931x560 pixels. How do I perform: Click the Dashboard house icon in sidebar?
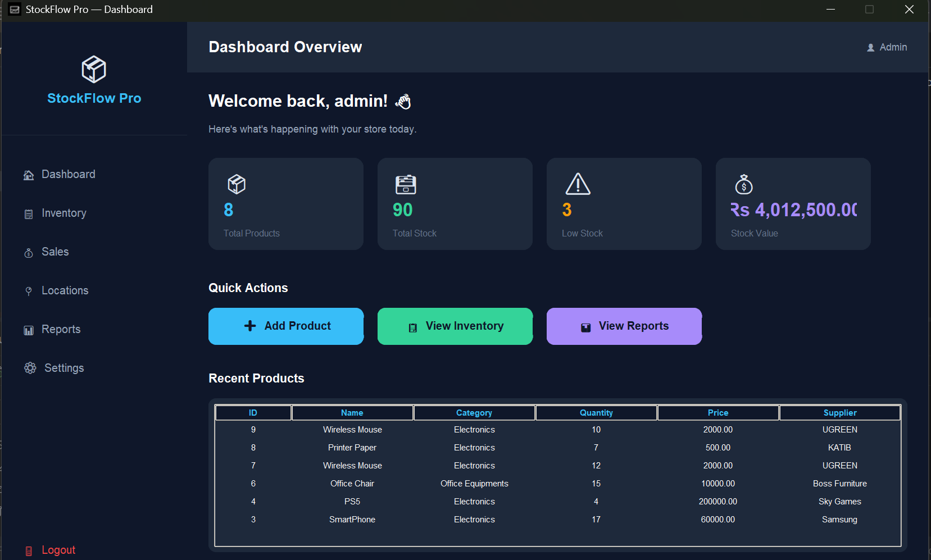[29, 175]
